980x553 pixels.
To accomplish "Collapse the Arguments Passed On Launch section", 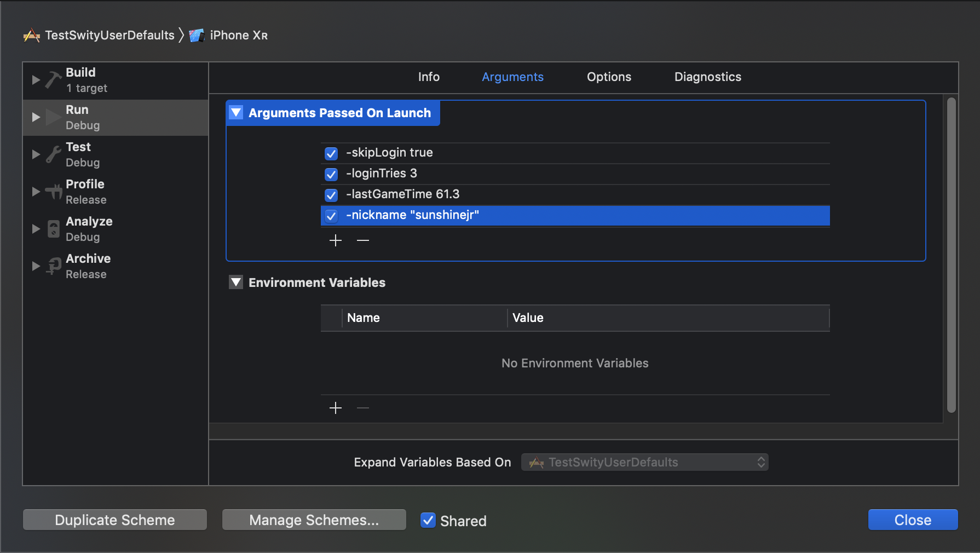I will [x=236, y=113].
